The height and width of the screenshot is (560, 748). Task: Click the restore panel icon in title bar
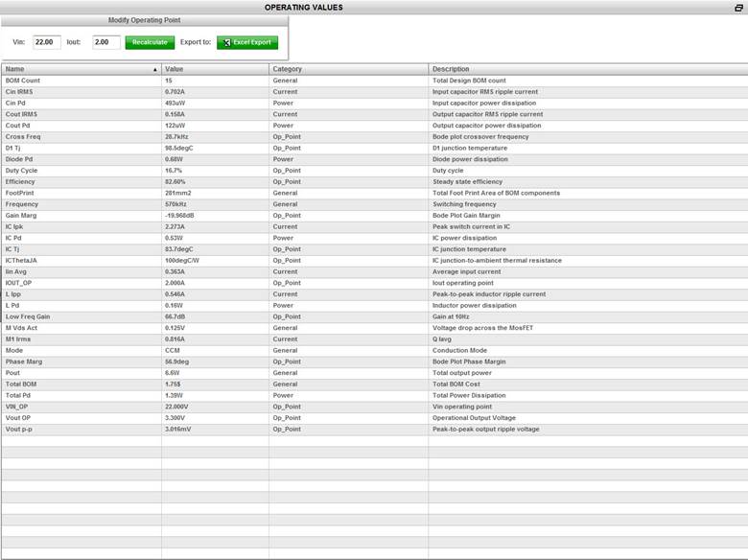(x=738, y=8)
